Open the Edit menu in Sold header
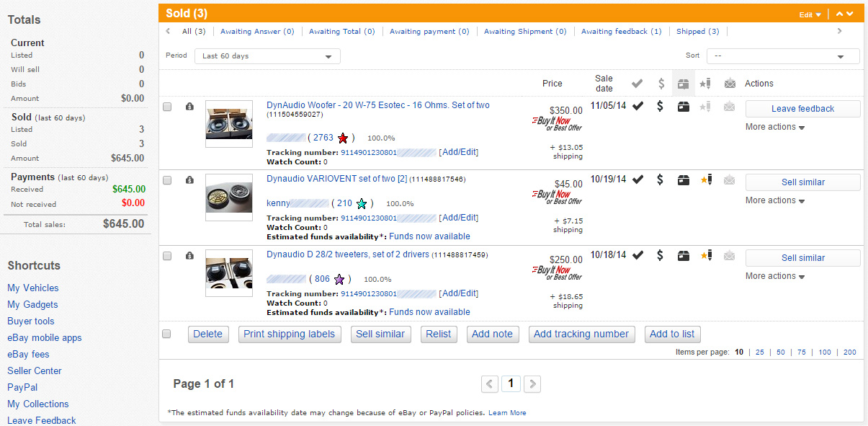 (810, 14)
